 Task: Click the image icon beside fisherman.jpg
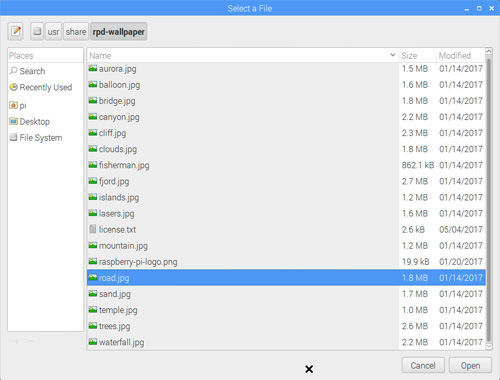[x=93, y=165]
